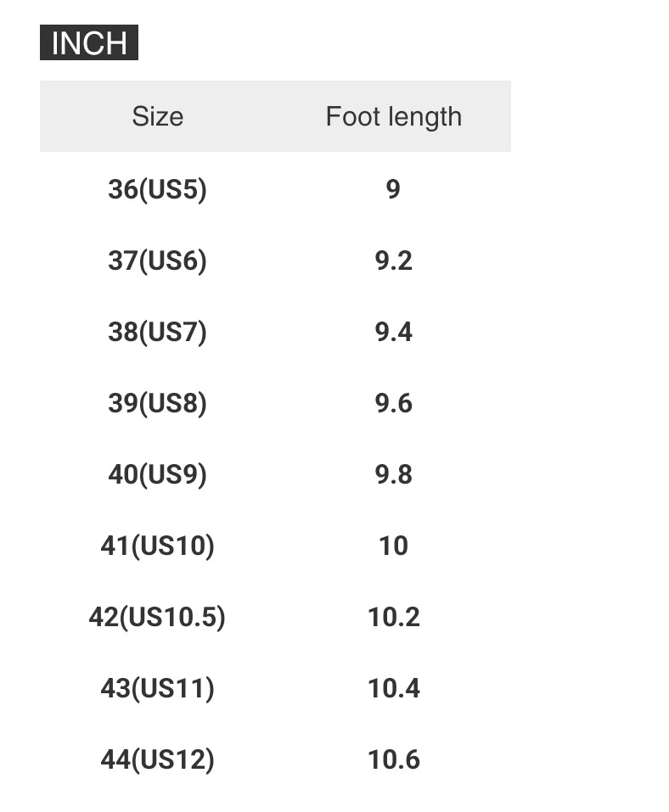Click the foot length value 9.2

click(393, 260)
